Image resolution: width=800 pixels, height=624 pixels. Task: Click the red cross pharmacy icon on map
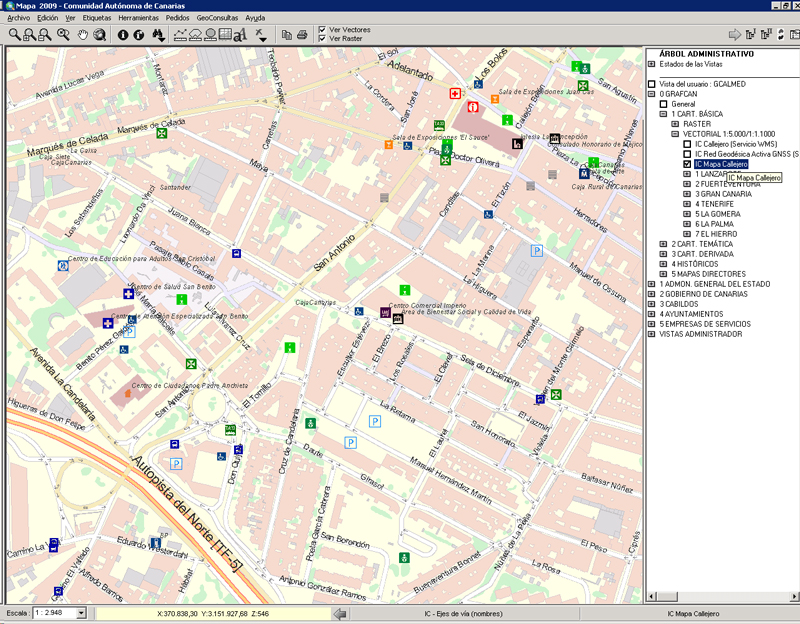(455, 93)
